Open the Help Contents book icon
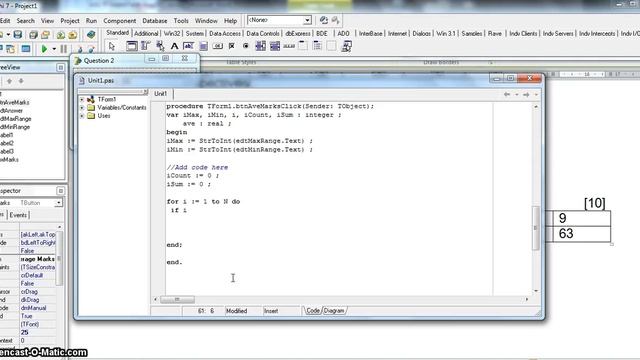Image resolution: width=640 pixels, height=360 pixels. pyautogui.click(x=91, y=35)
